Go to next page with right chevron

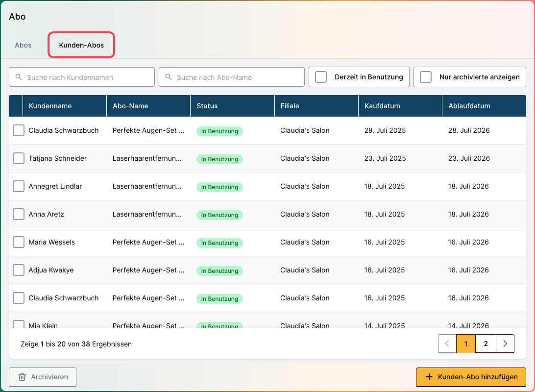[x=505, y=343]
